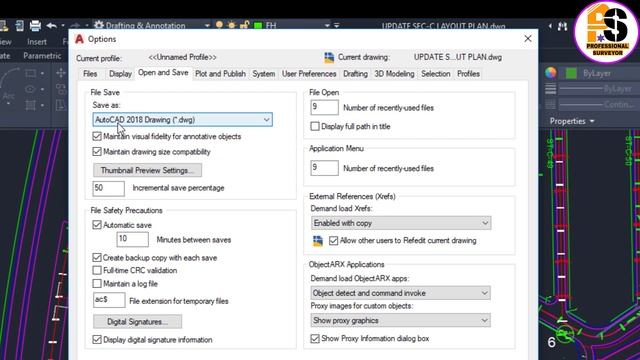Click the temporary files extension field

[x=109, y=300]
